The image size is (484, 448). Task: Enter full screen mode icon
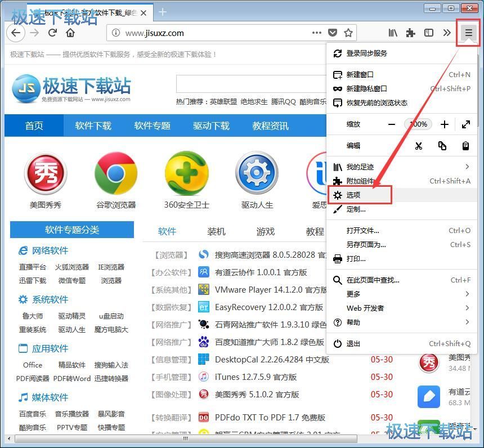[466, 124]
